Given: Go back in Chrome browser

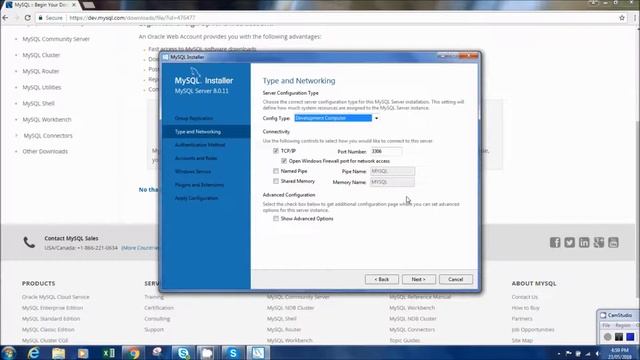Looking at the screenshot, I should click(5, 18).
